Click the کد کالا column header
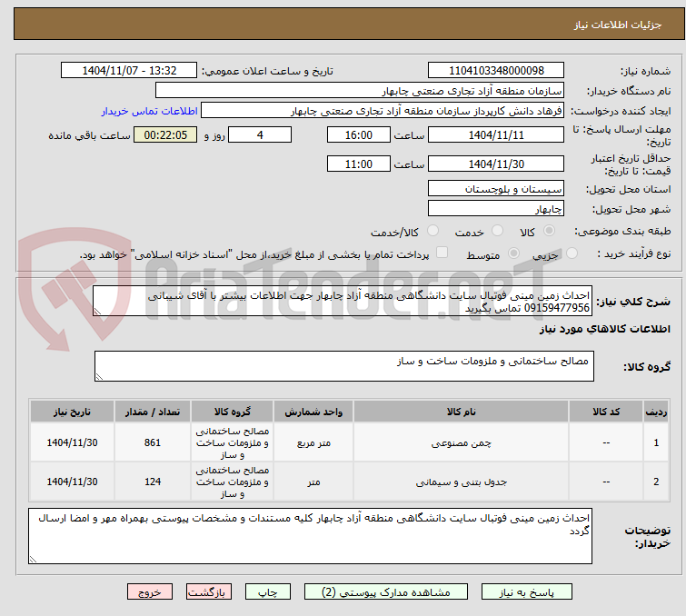The height and width of the screenshot is (616, 686). click(606, 412)
